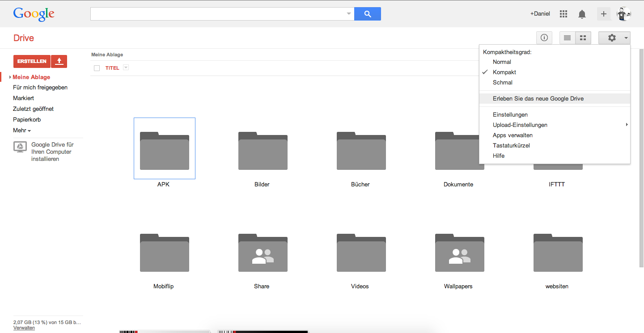
Task: Select Meine Ablage in the sidebar
Action: tap(31, 77)
